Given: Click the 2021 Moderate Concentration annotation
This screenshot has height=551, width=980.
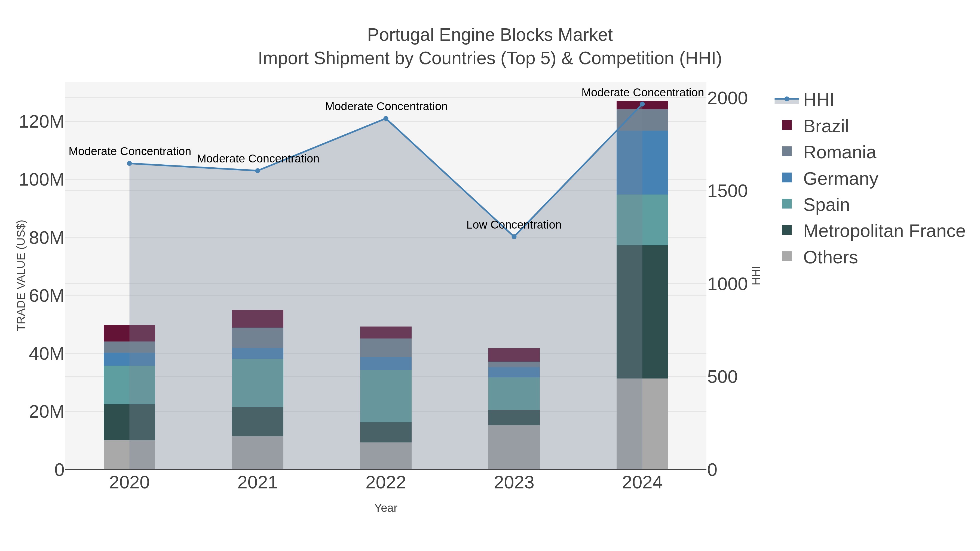Looking at the screenshot, I should coord(258,159).
